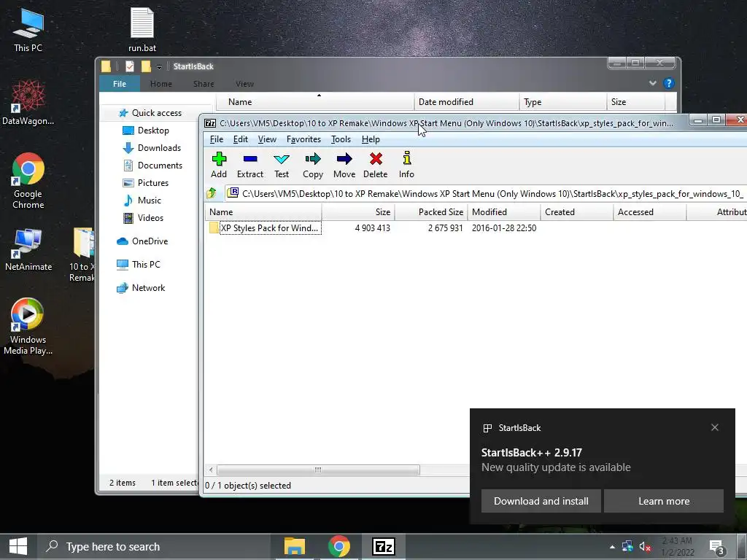This screenshot has width=747, height=560.
Task: Click the muted volume tray icon
Action: (645, 547)
